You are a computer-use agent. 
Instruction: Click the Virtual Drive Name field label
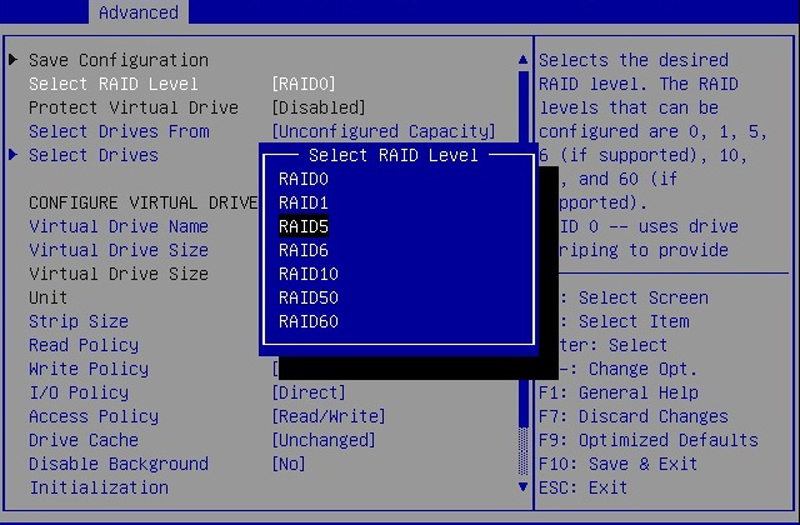click(x=118, y=227)
